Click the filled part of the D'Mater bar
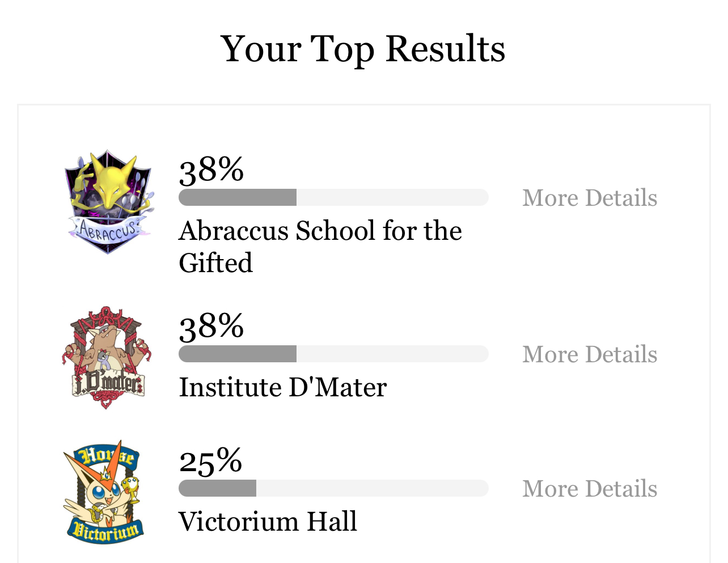 pos(238,354)
